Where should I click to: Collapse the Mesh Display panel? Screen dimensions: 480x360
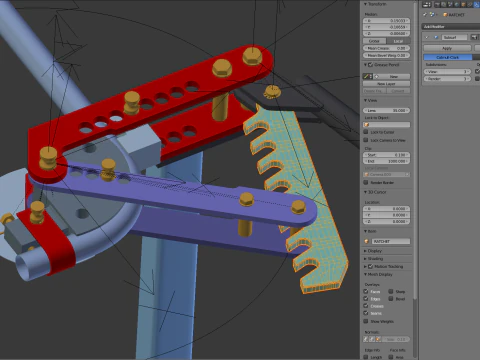(366, 274)
